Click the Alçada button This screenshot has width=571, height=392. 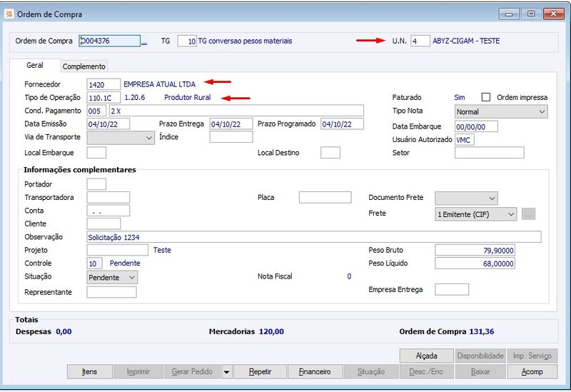[426, 356]
